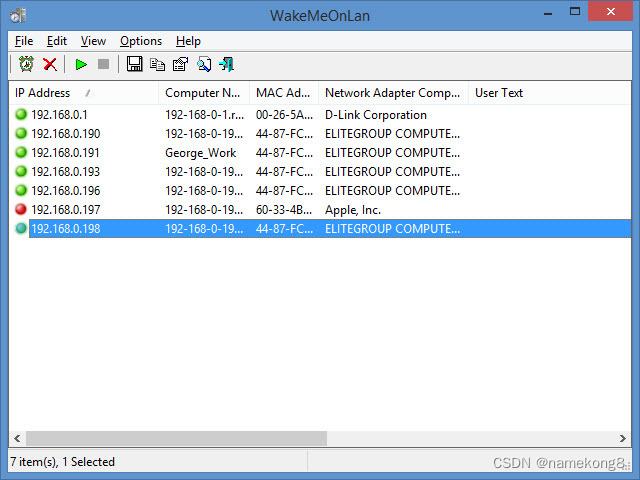This screenshot has height=480, width=640.
Task: Click the 00-26-5A MAC address cell
Action: click(284, 115)
